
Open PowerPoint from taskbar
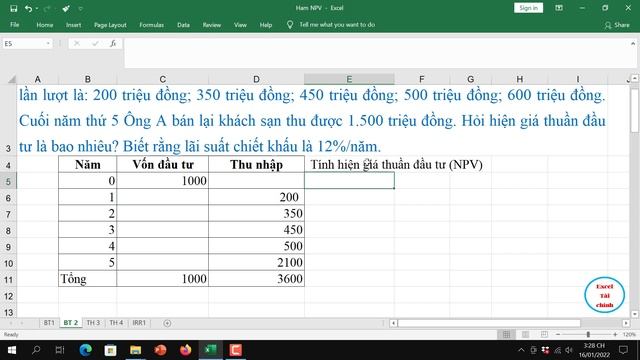[x=160, y=350]
